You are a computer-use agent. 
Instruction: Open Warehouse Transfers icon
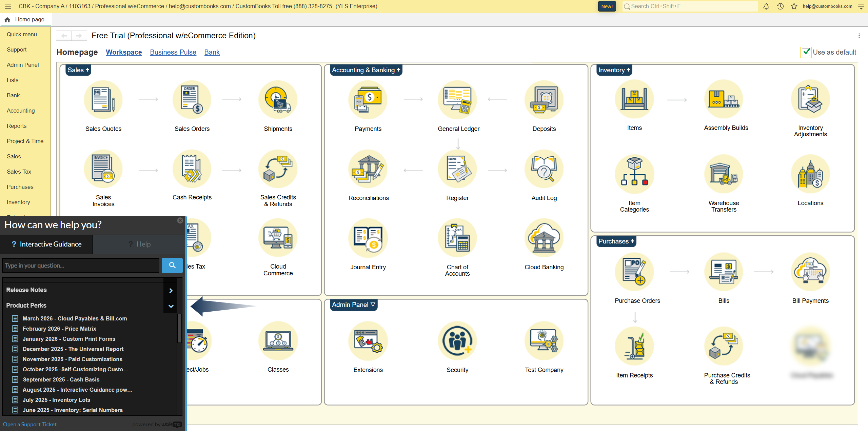click(723, 175)
